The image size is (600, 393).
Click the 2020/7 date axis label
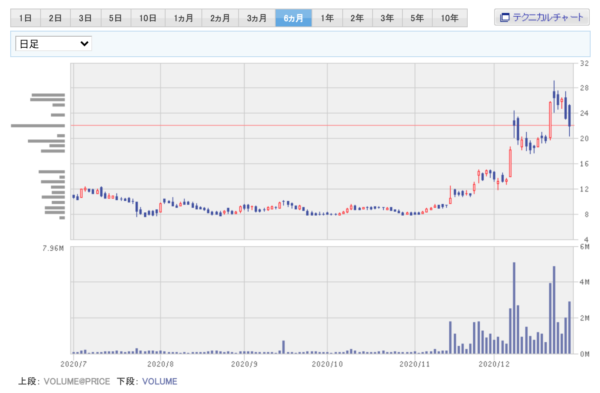pyautogui.click(x=73, y=364)
